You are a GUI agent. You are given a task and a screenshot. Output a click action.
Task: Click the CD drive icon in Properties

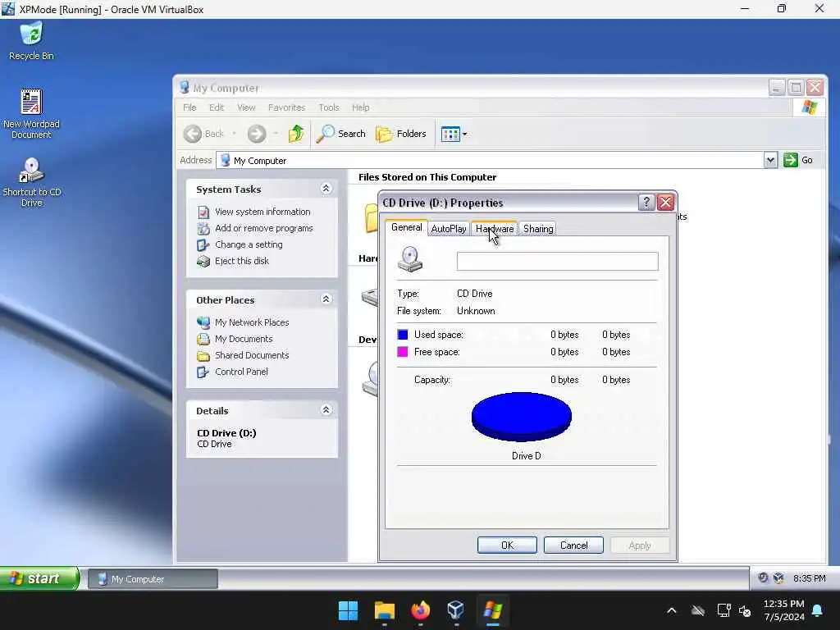point(410,259)
